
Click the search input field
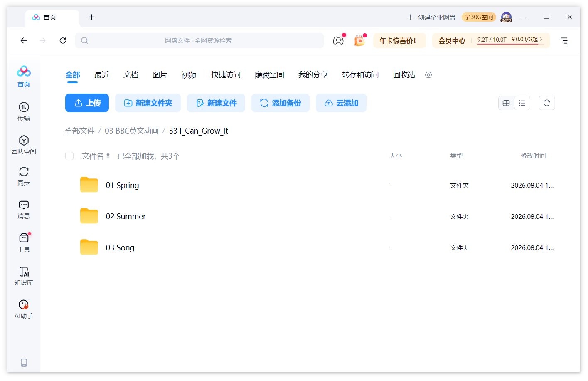click(199, 40)
